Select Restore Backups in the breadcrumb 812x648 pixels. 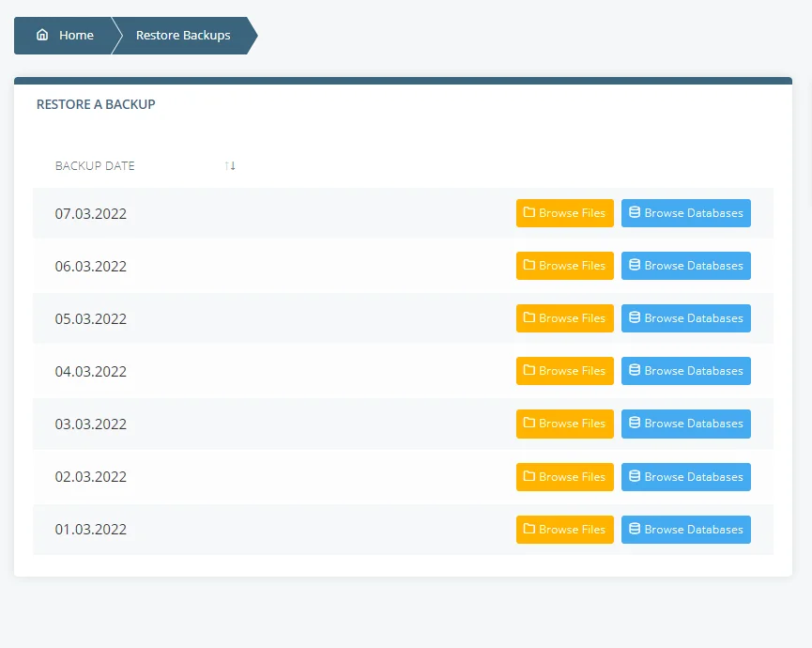click(x=182, y=35)
